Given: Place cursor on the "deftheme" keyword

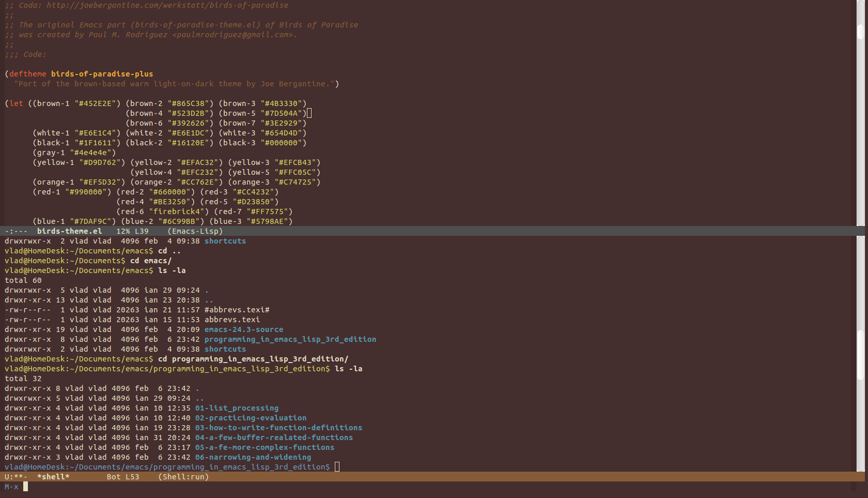Looking at the screenshot, I should [28, 74].
